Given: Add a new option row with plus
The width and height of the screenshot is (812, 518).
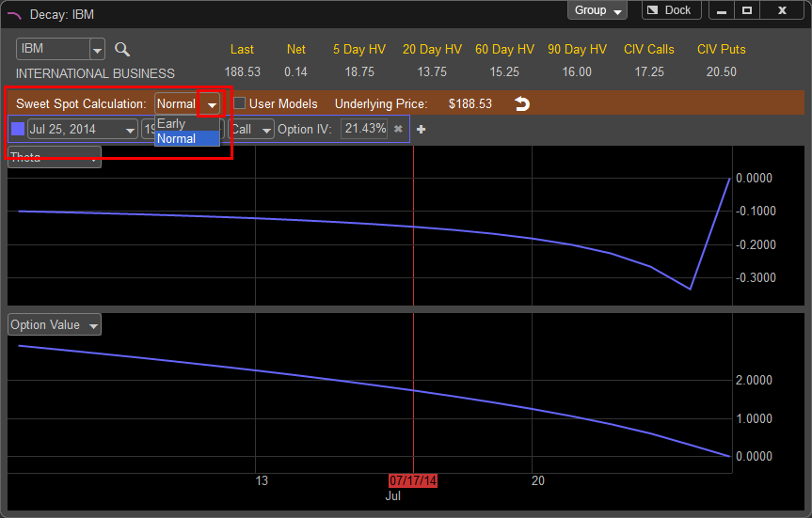Looking at the screenshot, I should click(x=421, y=130).
